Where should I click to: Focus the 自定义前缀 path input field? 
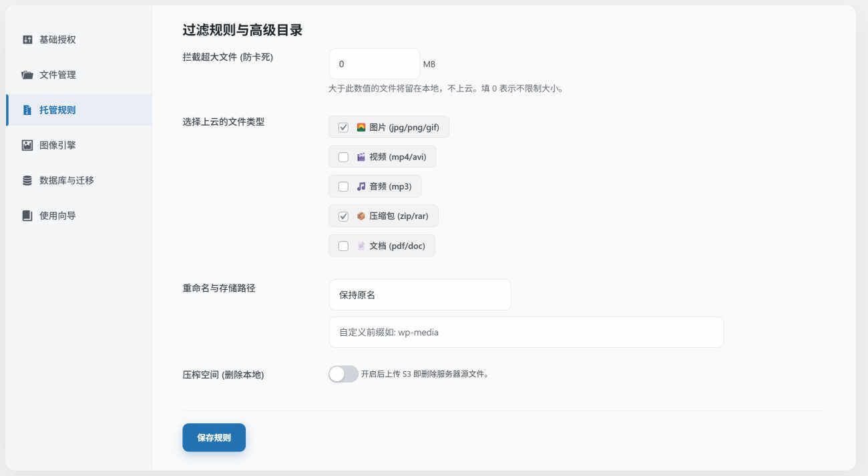click(x=526, y=332)
